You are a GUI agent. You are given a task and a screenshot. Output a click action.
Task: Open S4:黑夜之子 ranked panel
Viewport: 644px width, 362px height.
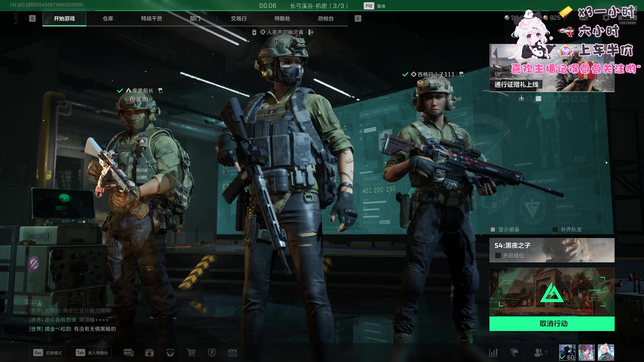pos(552,250)
